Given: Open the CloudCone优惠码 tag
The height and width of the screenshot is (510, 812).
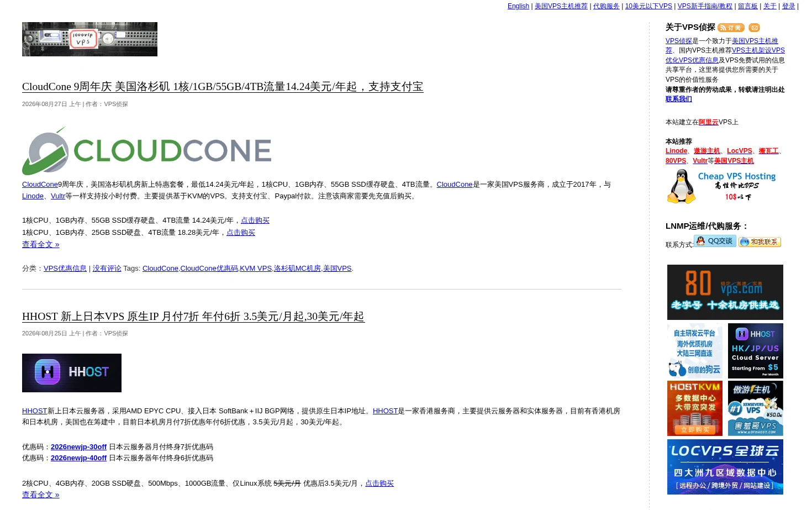Looking at the screenshot, I should point(209,269).
